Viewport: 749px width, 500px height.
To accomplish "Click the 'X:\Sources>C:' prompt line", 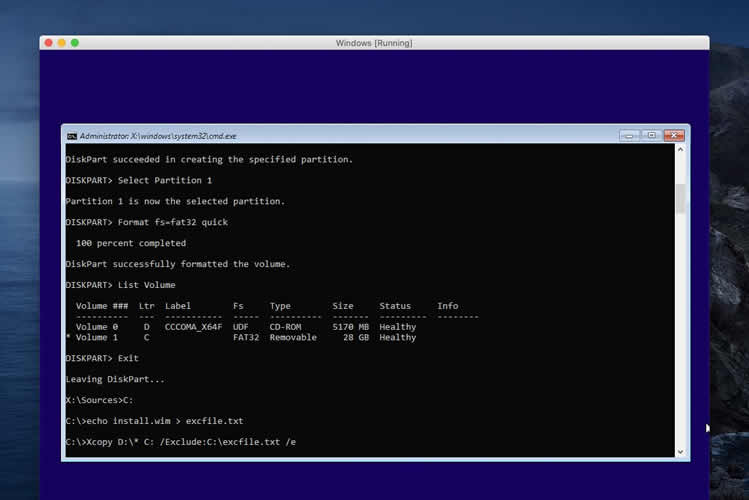I will (99, 400).
